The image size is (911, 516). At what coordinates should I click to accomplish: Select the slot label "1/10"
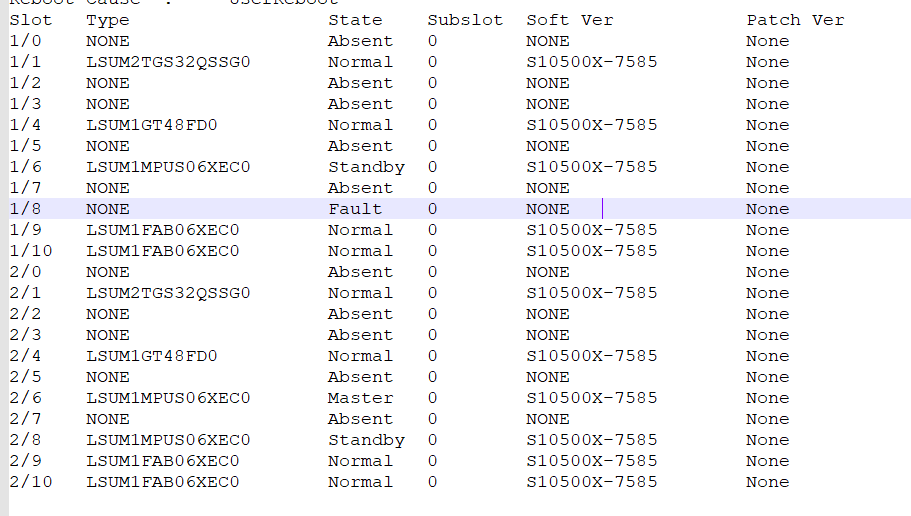(x=31, y=251)
